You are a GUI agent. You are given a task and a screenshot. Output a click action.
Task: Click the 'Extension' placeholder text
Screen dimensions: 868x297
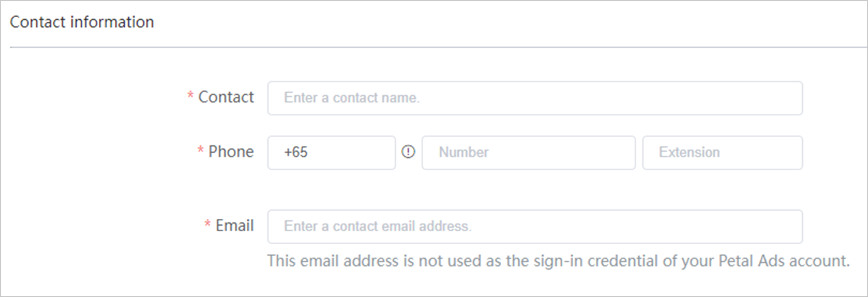[689, 152]
